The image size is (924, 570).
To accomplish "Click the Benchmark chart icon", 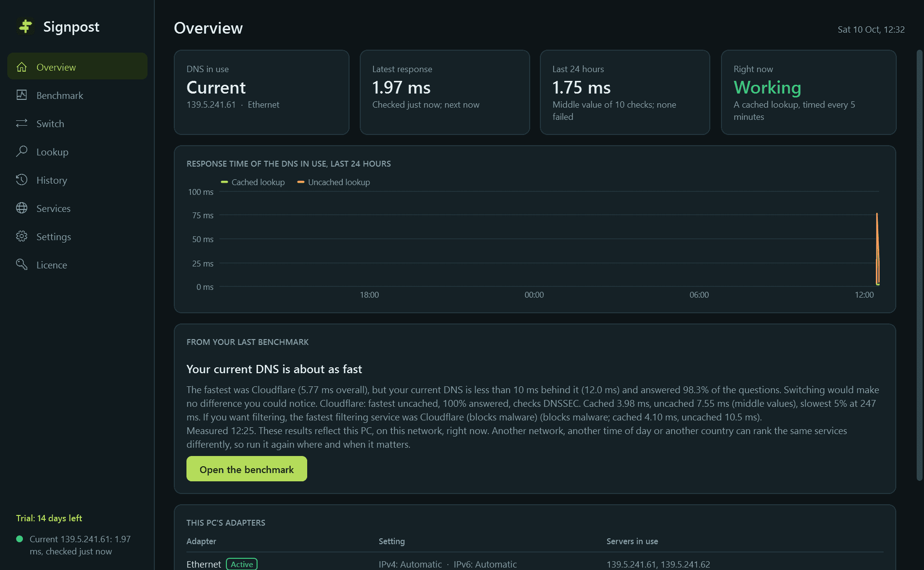I will [x=21, y=95].
